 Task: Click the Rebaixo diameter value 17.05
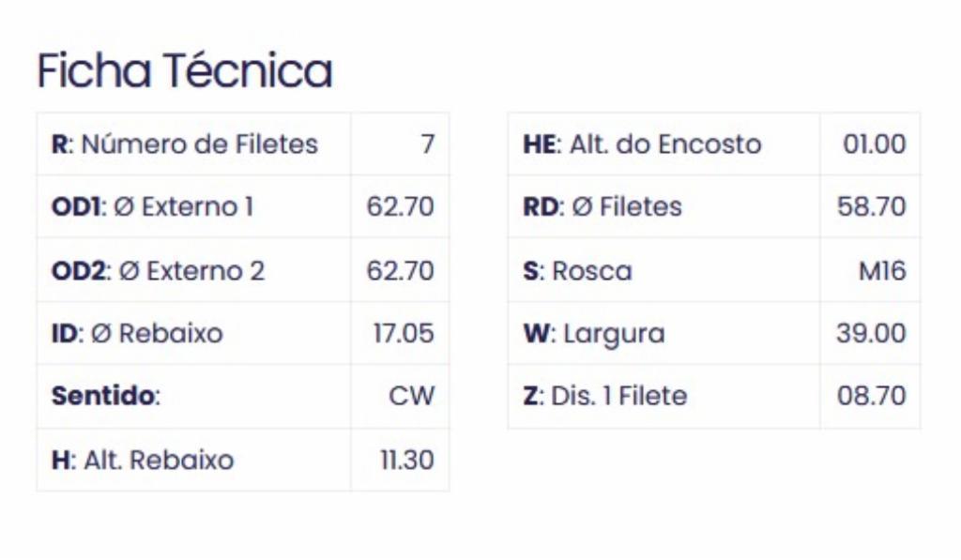pos(404,334)
